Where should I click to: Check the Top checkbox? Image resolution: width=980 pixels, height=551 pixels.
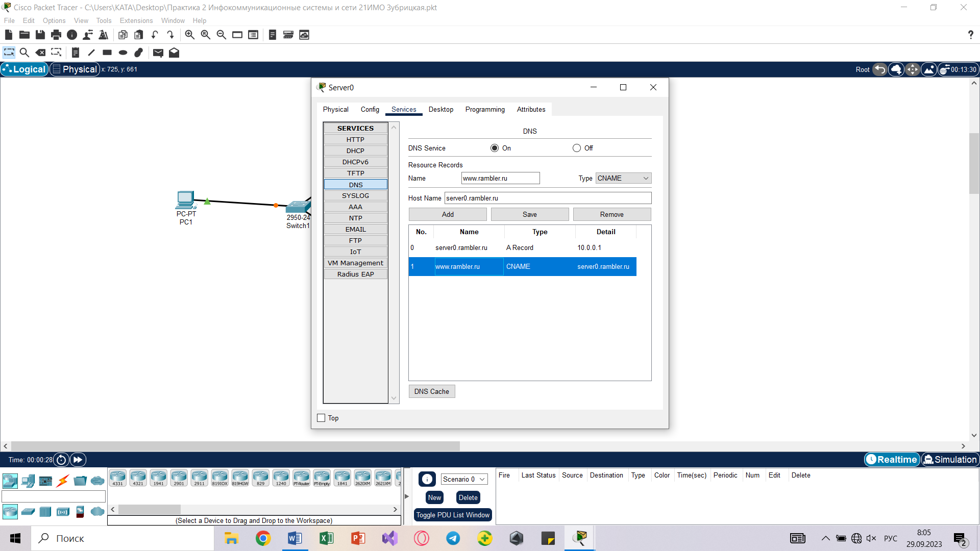pyautogui.click(x=321, y=418)
